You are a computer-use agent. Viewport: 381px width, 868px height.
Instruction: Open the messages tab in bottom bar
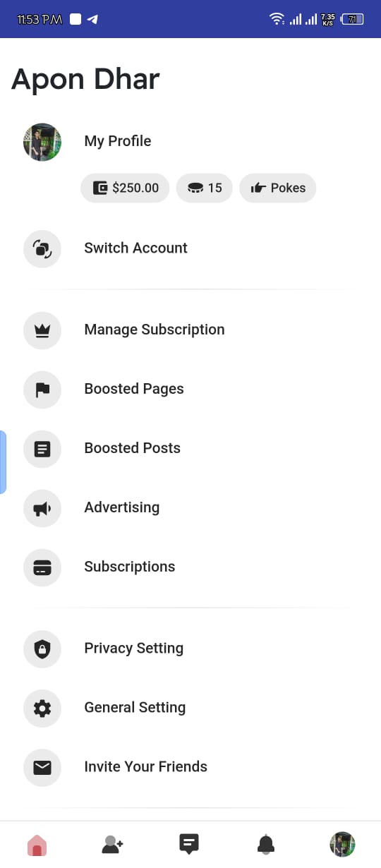click(x=189, y=844)
